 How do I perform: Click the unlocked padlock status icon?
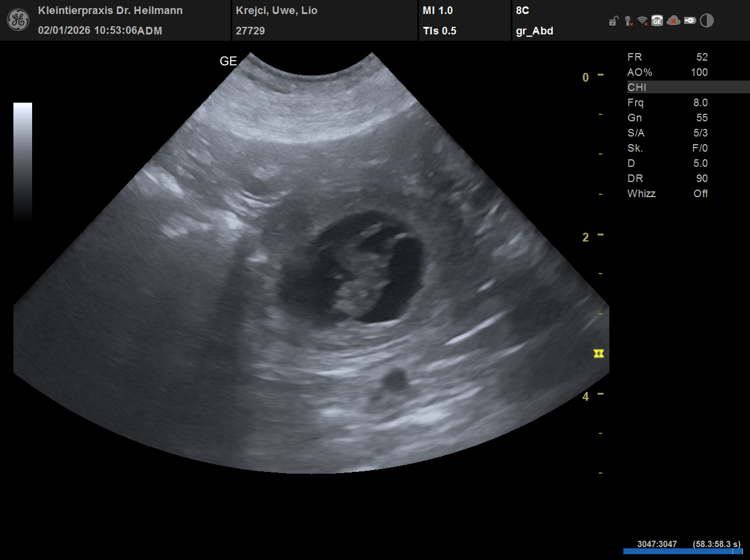pos(613,22)
